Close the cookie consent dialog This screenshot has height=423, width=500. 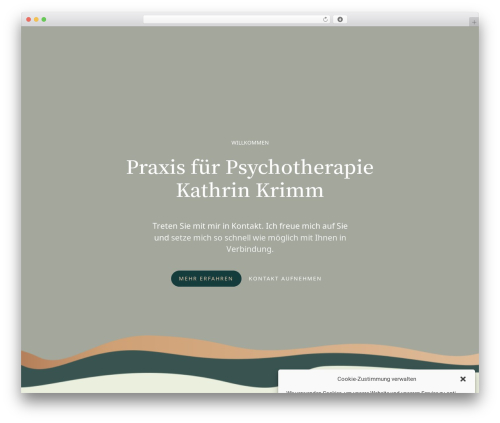tap(463, 379)
